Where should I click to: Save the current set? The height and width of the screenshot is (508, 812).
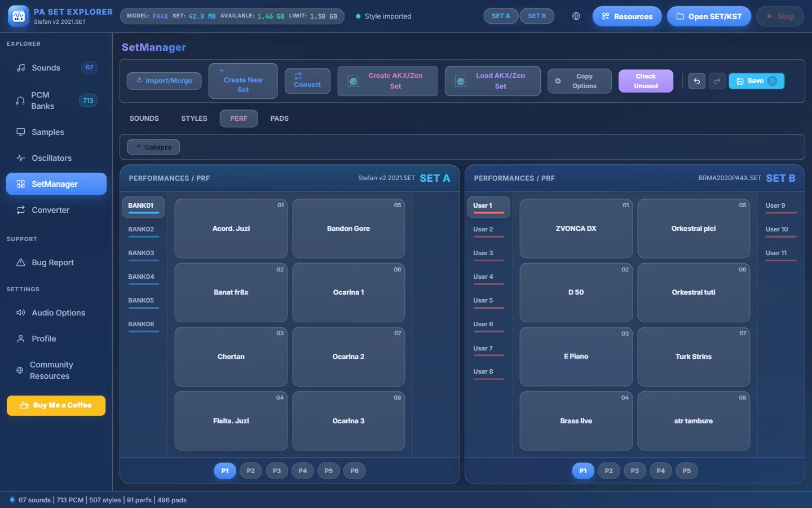point(756,81)
